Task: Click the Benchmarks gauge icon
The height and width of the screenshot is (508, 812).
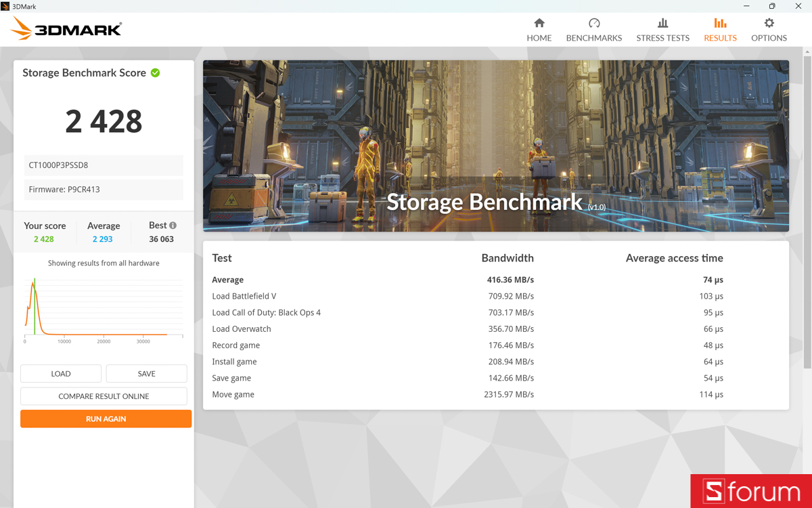Action: coord(594,23)
